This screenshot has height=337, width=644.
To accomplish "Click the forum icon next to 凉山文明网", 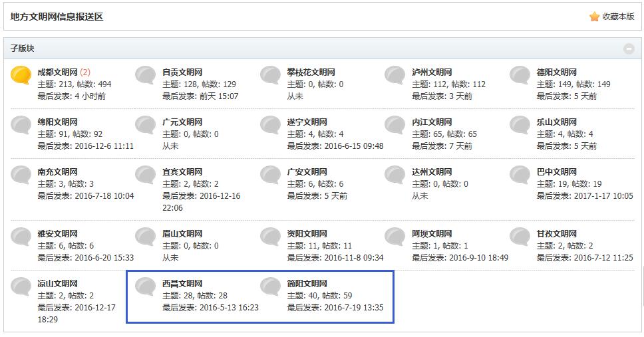I will [21, 286].
